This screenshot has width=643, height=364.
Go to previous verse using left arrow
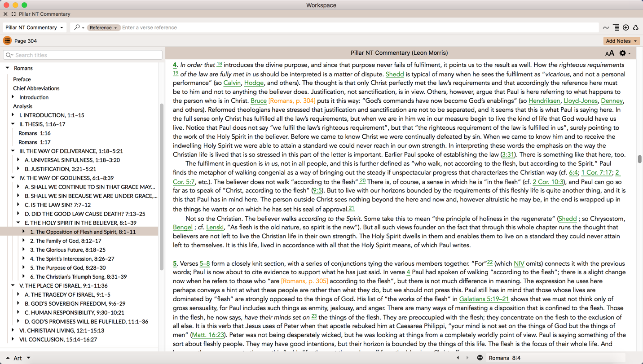point(458,358)
